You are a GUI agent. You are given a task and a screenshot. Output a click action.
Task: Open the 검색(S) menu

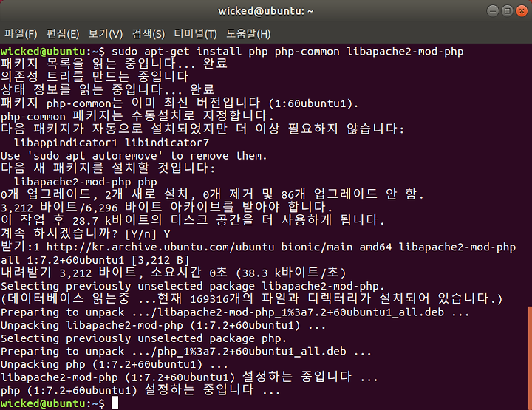[149, 34]
